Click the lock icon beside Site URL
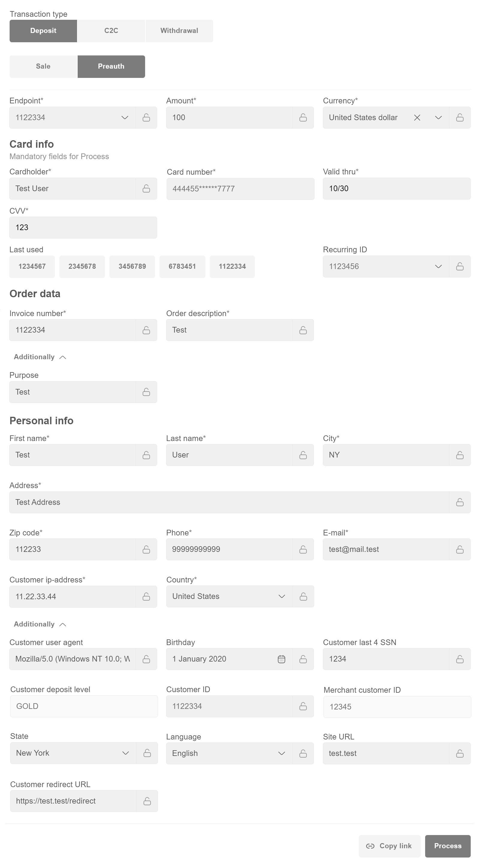 pyautogui.click(x=459, y=754)
